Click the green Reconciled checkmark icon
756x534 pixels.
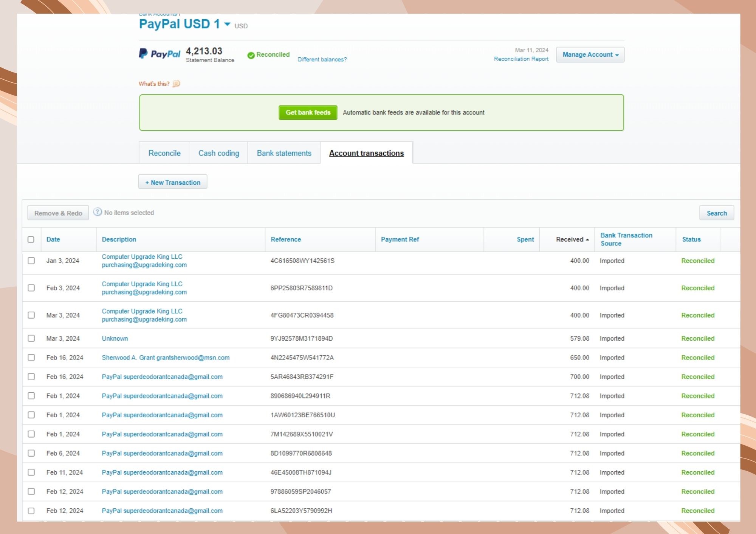[x=251, y=56]
